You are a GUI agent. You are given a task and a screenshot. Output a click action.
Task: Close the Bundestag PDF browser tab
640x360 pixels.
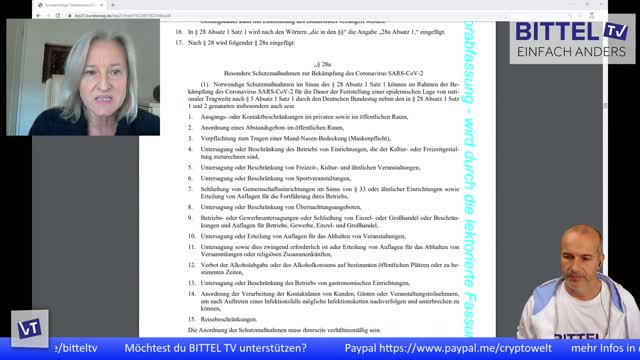pos(102,5)
